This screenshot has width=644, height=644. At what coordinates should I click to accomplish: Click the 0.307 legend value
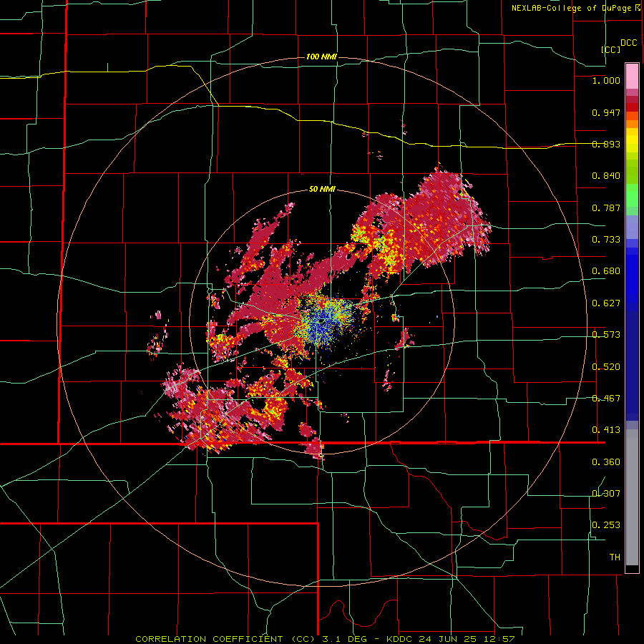coord(606,494)
